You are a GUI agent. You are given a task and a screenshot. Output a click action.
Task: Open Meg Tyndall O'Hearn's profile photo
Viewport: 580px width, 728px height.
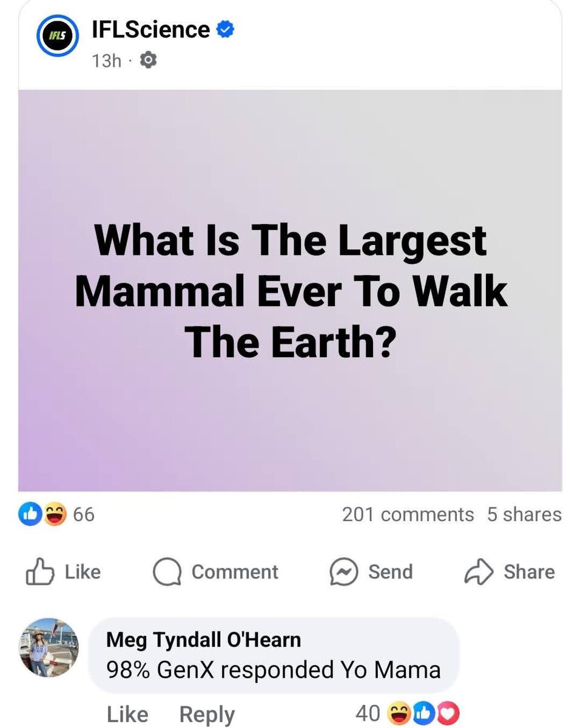pos(49,648)
